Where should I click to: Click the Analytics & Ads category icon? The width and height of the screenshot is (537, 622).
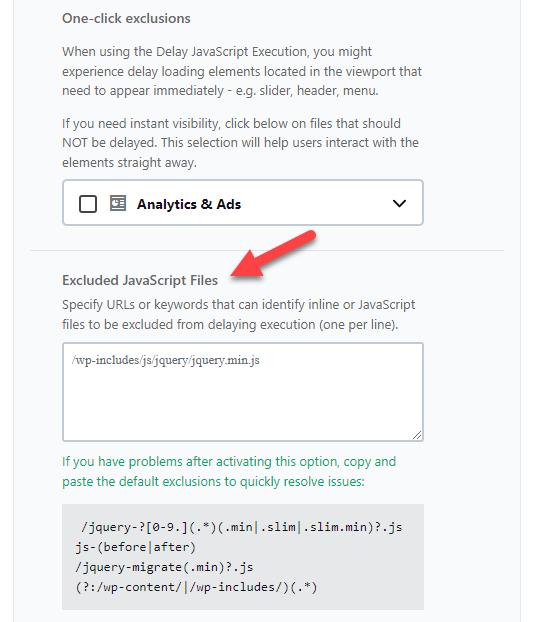[x=118, y=203]
